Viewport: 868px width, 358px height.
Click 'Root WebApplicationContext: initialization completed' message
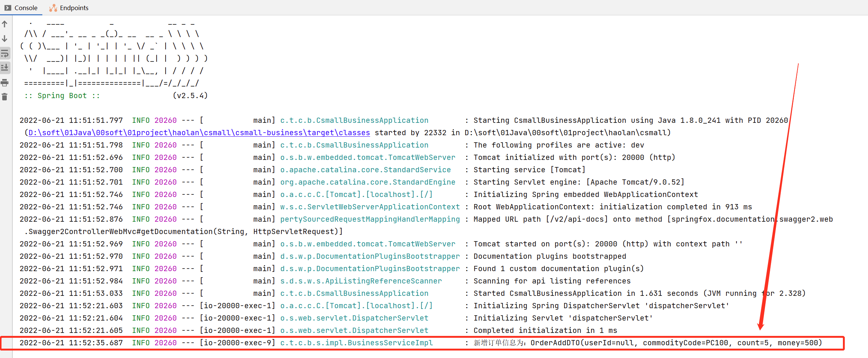click(613, 207)
